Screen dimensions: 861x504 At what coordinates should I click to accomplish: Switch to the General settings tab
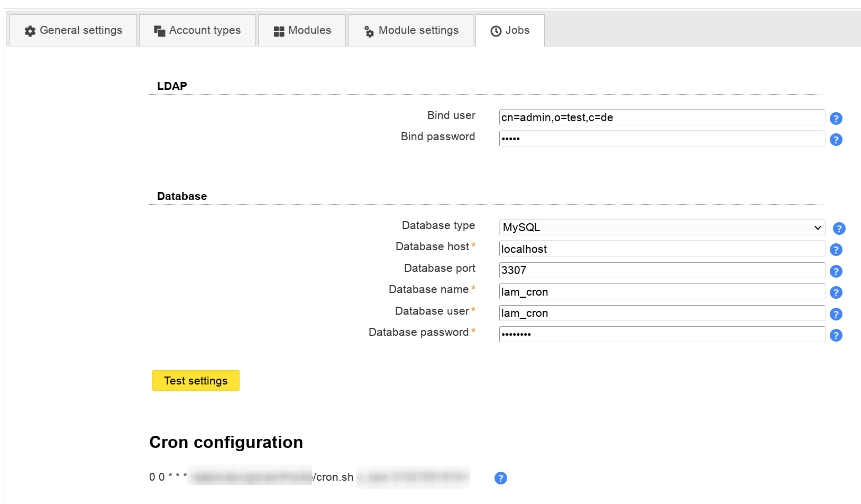(x=73, y=31)
